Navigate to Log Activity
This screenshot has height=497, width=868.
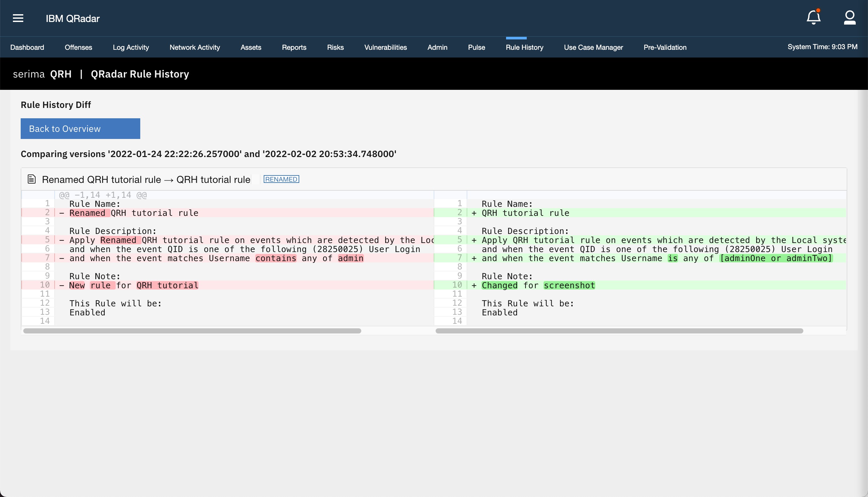pyautogui.click(x=131, y=47)
